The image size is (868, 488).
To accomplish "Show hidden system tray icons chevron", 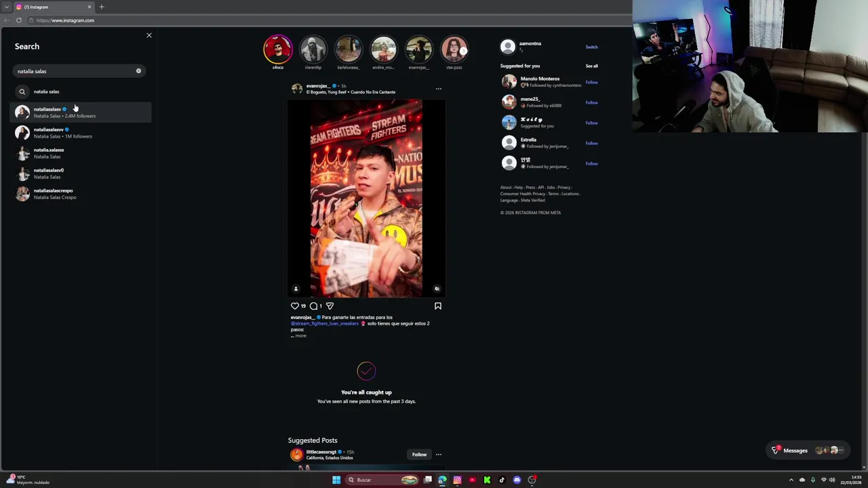I will pos(791,480).
